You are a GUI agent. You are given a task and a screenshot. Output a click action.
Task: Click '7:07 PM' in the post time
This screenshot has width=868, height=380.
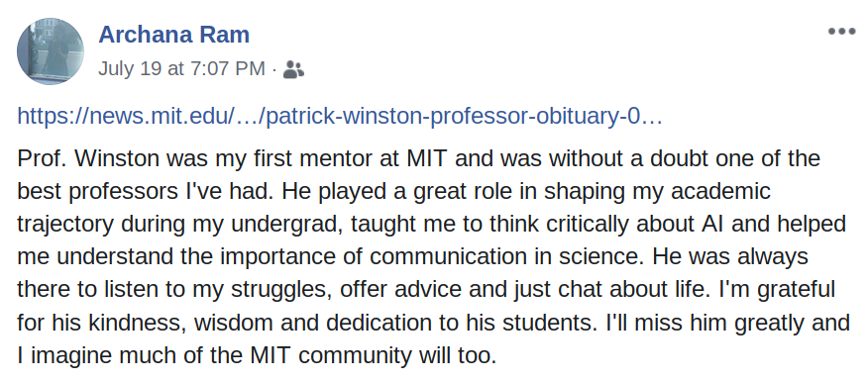(228, 68)
